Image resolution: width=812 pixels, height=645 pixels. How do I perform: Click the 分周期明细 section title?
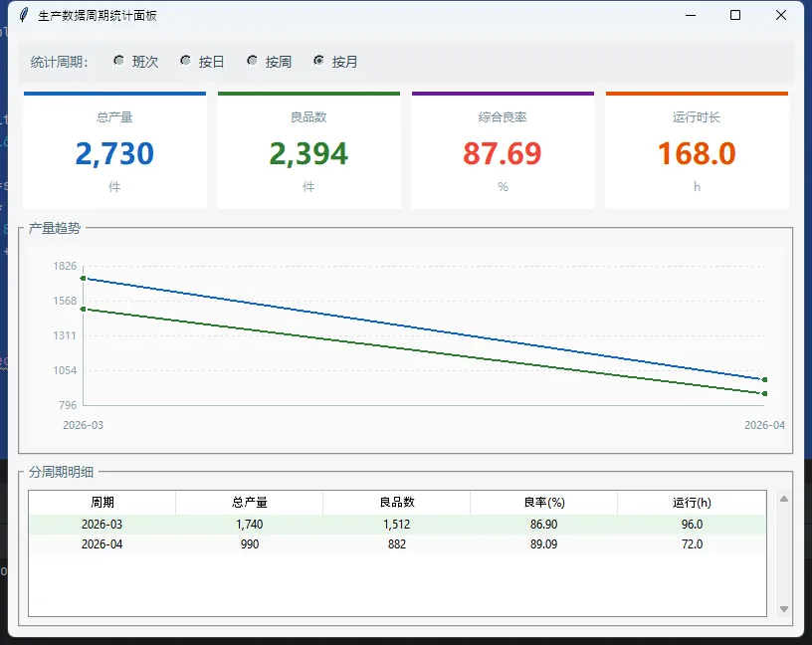point(61,472)
